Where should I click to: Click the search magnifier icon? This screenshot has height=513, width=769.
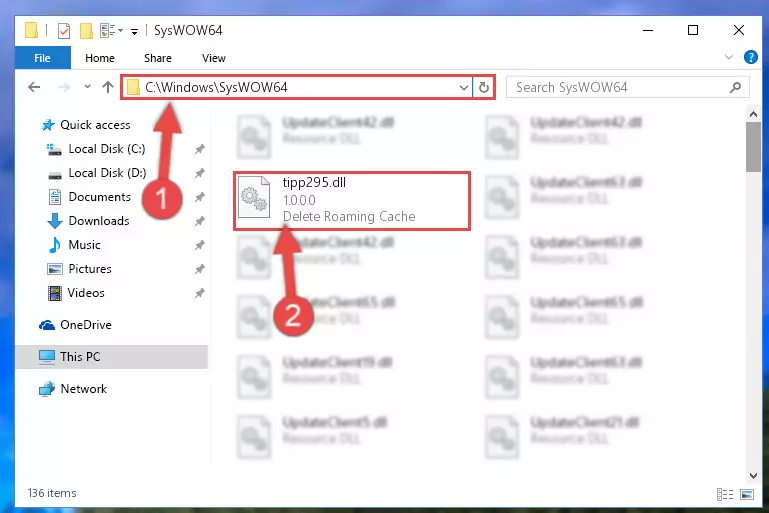point(735,87)
